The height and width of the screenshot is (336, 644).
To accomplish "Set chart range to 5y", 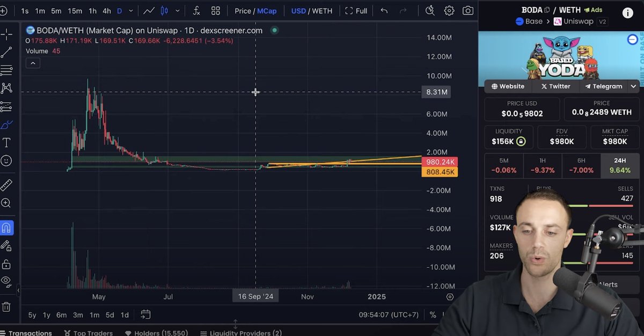I will pyautogui.click(x=32, y=315).
